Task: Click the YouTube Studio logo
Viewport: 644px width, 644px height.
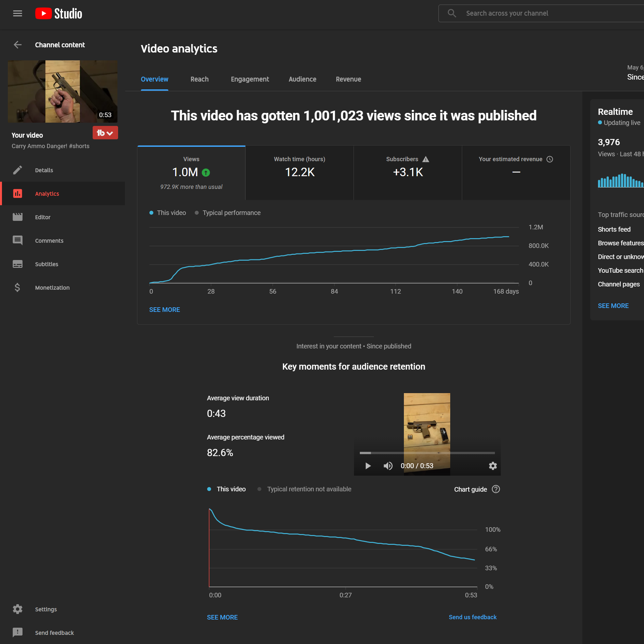Action: pyautogui.click(x=59, y=14)
